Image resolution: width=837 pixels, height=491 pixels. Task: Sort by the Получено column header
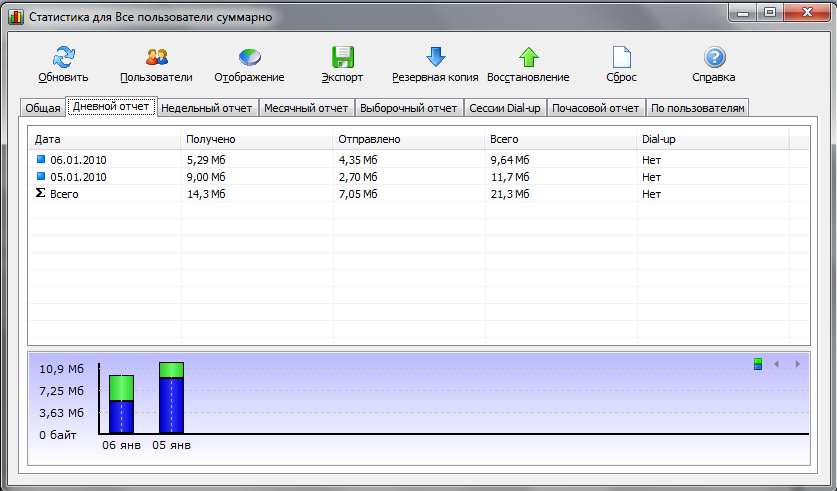point(255,139)
